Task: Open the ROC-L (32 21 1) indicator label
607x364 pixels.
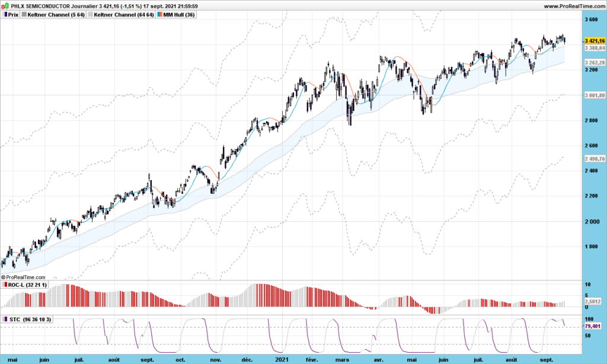Action: (27, 285)
